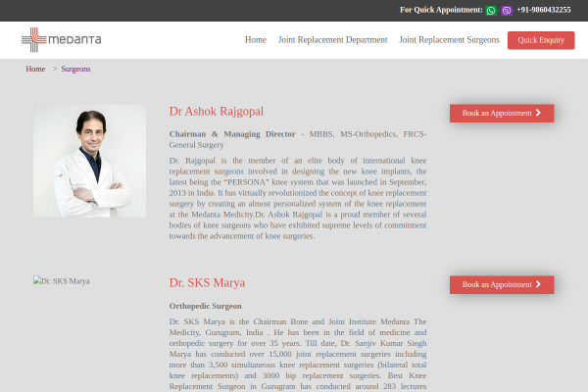Click 'Chairman & Managing Director' text
Viewport: 588px width, 392px height.
coord(232,134)
